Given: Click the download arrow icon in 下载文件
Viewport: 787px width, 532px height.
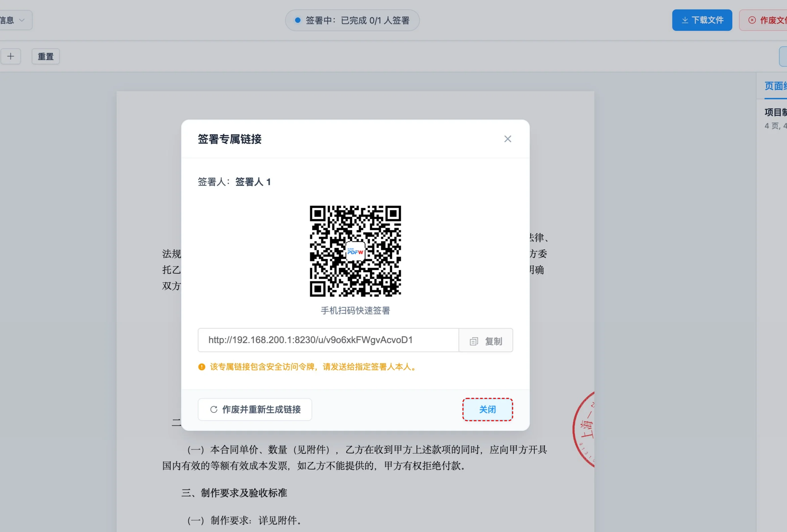Looking at the screenshot, I should pyautogui.click(x=685, y=20).
